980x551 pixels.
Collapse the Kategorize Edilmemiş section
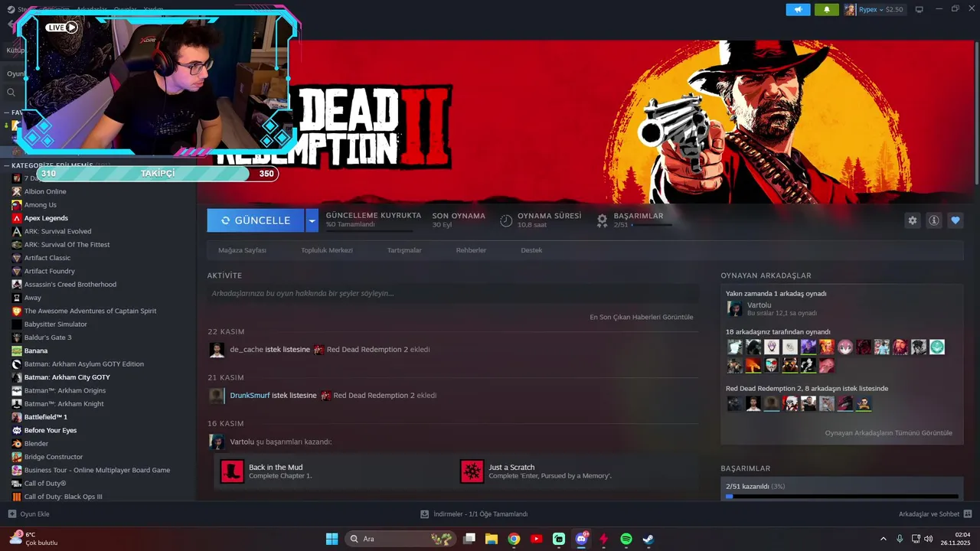[x=6, y=165]
